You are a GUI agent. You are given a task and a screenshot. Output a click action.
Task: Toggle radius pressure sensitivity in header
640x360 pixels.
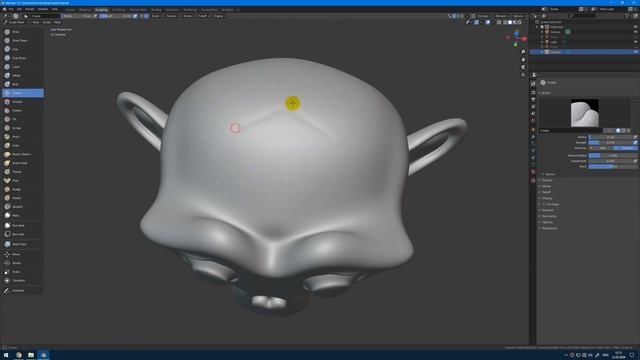(x=95, y=16)
